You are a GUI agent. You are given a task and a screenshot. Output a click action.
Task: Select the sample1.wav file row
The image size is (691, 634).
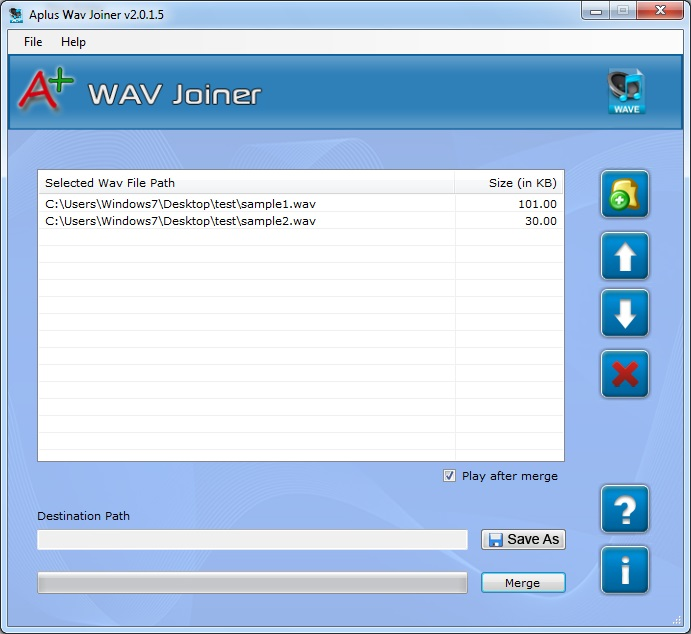tap(301, 204)
